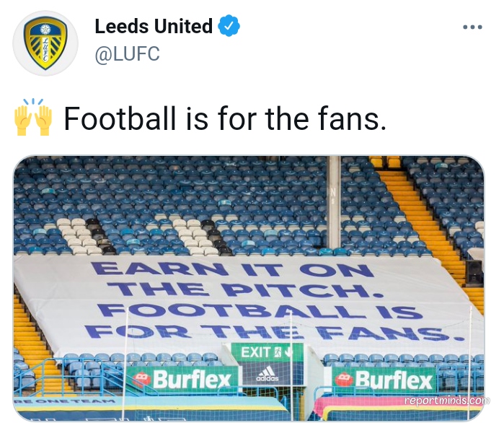Click the 'ONE TEAM' pitchside text
The height and width of the screenshot is (423, 504).
pyautogui.click(x=64, y=401)
